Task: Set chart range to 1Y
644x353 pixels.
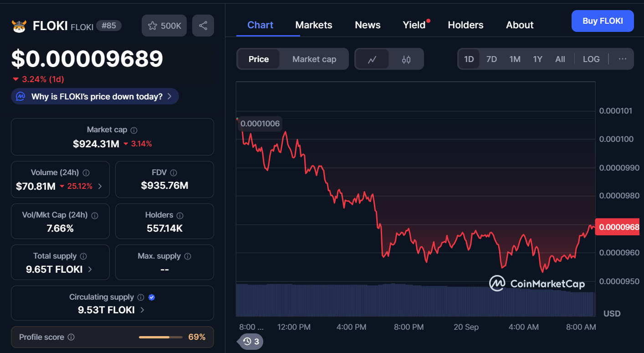Action: (537, 59)
